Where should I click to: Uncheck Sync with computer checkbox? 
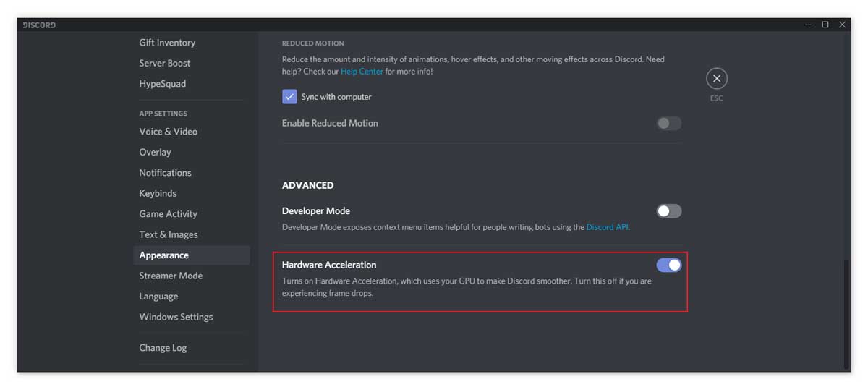point(289,96)
